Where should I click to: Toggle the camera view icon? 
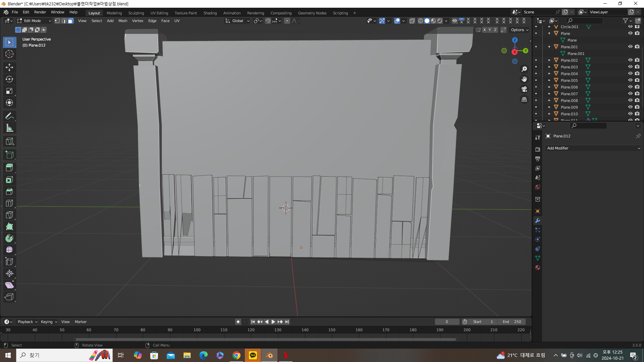524,89
